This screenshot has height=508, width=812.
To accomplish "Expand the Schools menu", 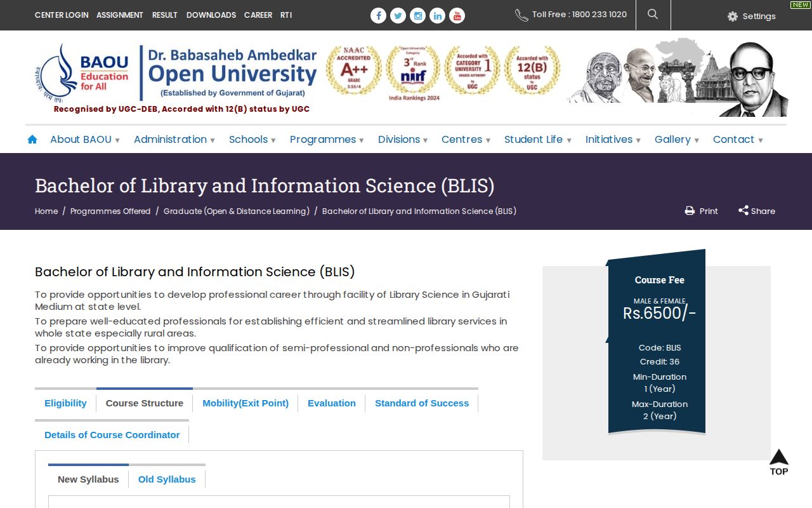I will point(252,140).
